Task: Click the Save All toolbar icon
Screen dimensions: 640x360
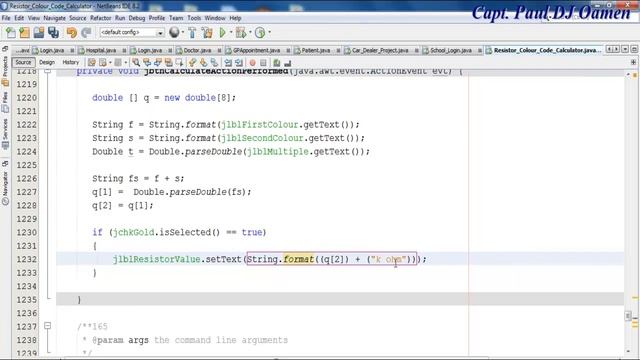Action: click(53, 33)
